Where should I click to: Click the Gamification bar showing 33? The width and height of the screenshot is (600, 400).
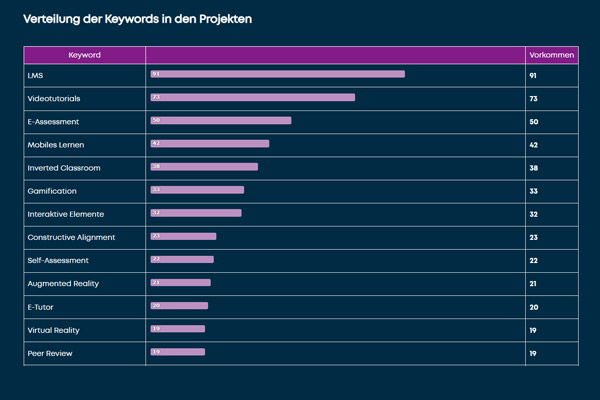pyautogui.click(x=197, y=190)
